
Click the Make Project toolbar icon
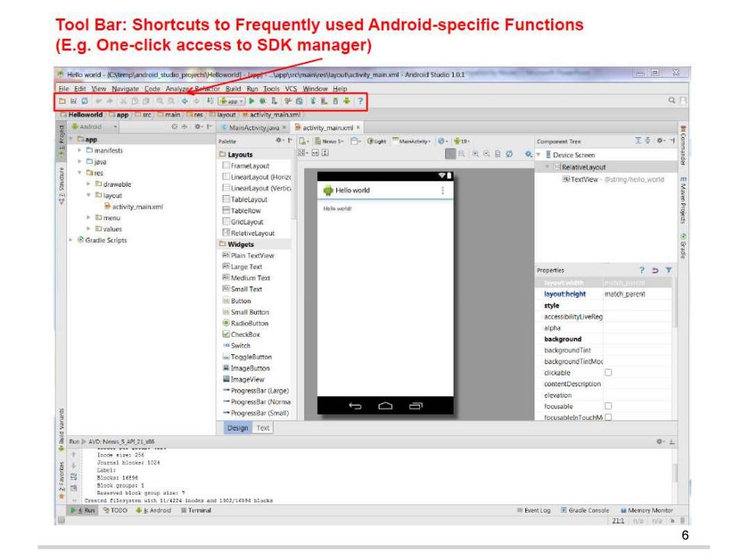click(x=210, y=101)
